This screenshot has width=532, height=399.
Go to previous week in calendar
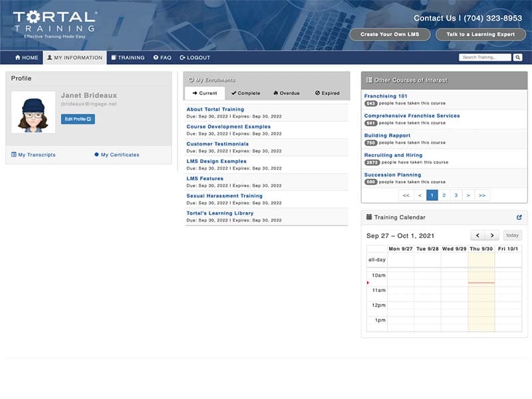click(477, 235)
